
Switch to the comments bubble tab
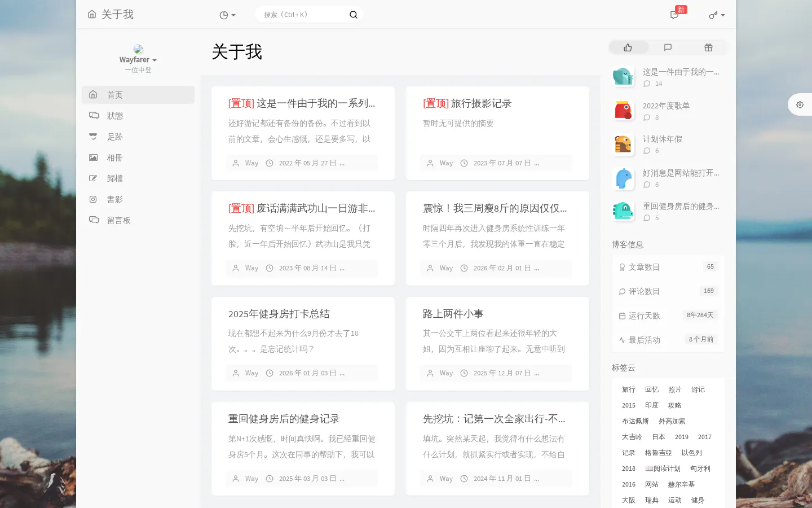(668, 47)
